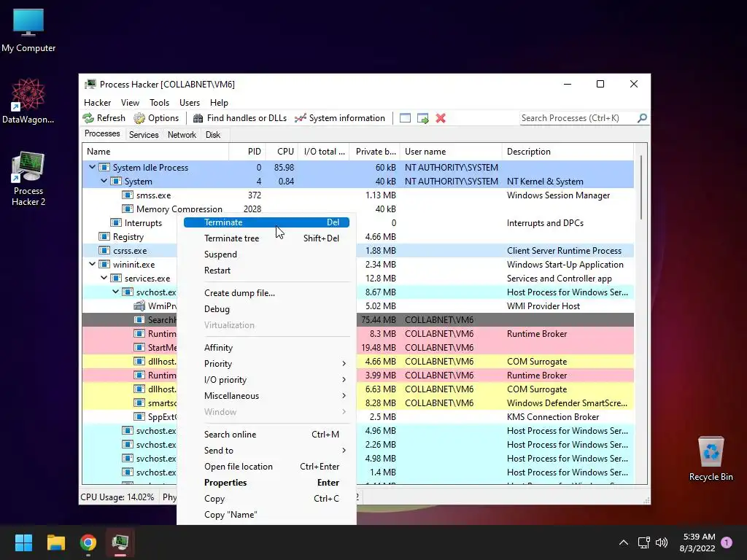Switch to the Services tab
This screenshot has height=560, width=747.
[144, 135]
